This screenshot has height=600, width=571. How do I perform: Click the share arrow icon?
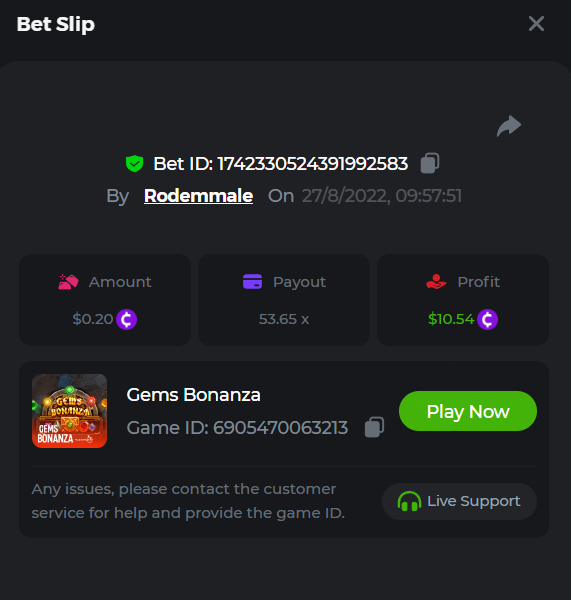tap(509, 126)
